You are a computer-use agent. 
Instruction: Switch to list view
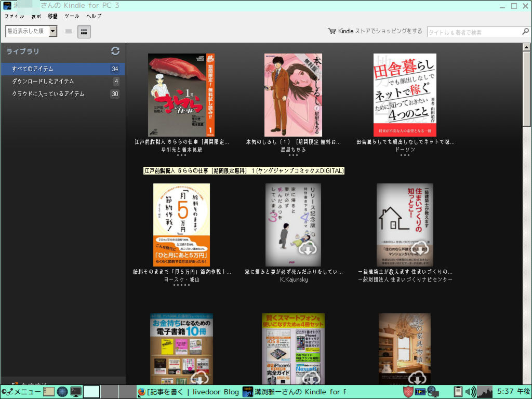tap(69, 32)
